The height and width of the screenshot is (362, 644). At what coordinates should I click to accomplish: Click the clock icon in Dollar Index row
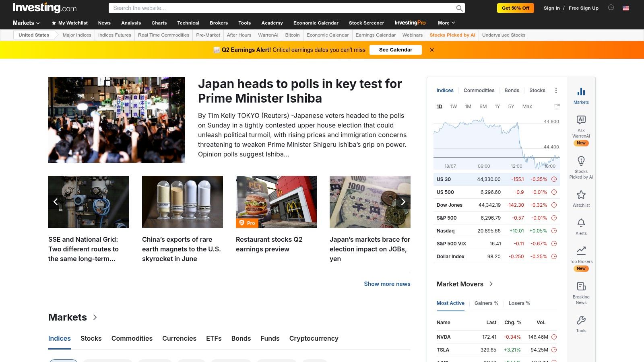(x=554, y=257)
